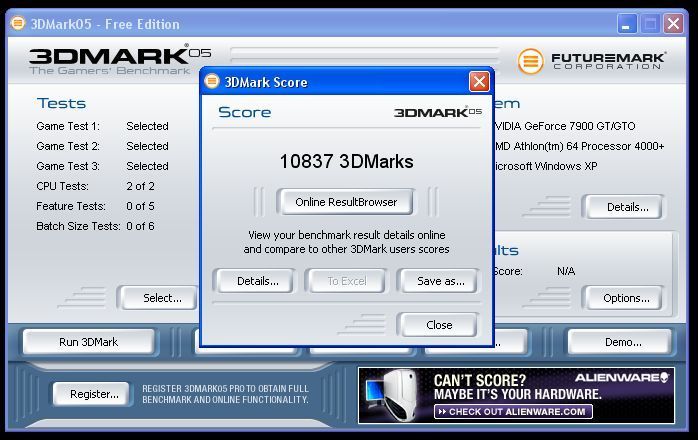This screenshot has height=440, width=698.
Task: Click the red X on 3DMark Score dialog
Action: coord(479,82)
